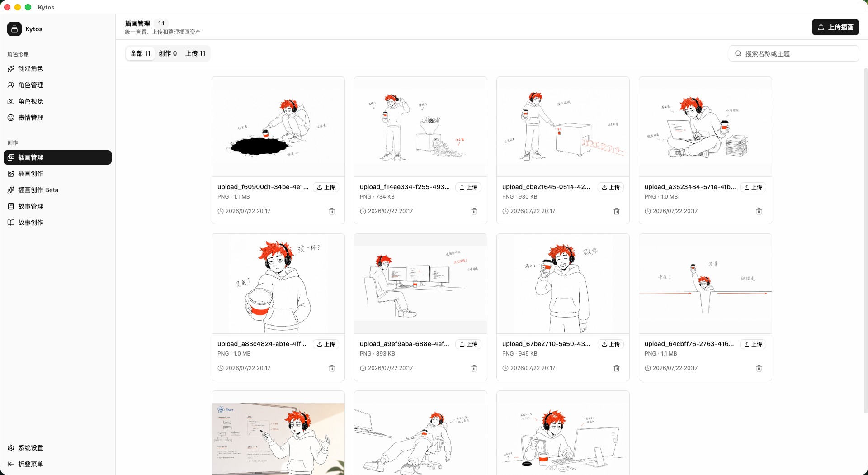Open the 续一杯 empty cup thumbnail

coord(278,284)
